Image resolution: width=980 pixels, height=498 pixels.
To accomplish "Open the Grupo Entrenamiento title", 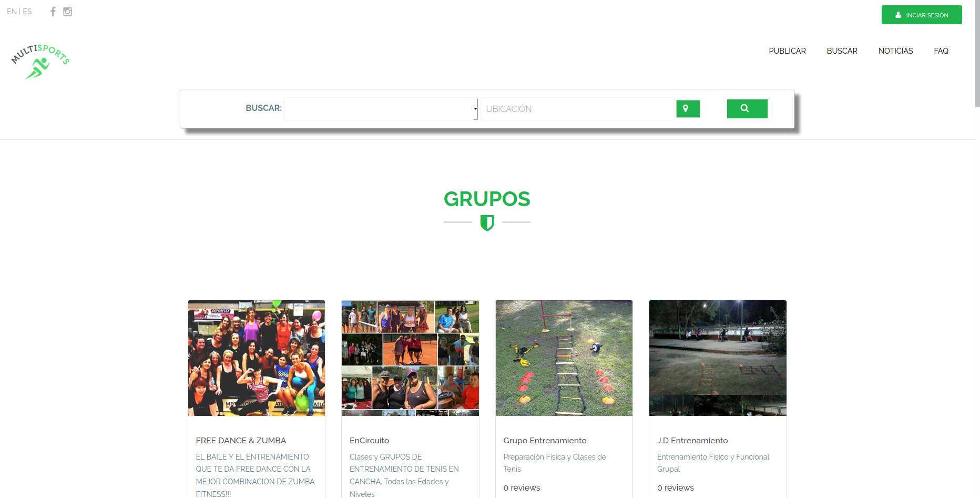I will [545, 441].
